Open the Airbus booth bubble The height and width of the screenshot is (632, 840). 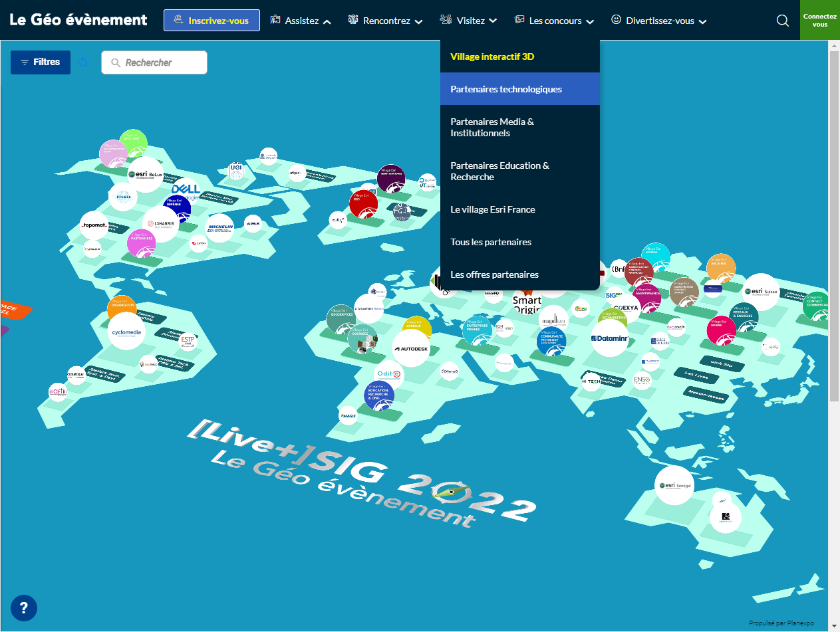click(253, 224)
